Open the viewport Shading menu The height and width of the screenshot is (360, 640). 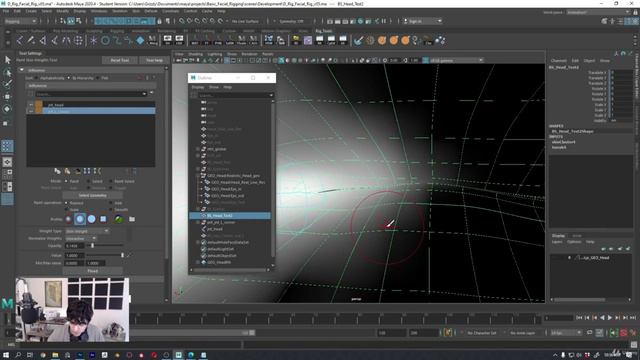point(195,54)
